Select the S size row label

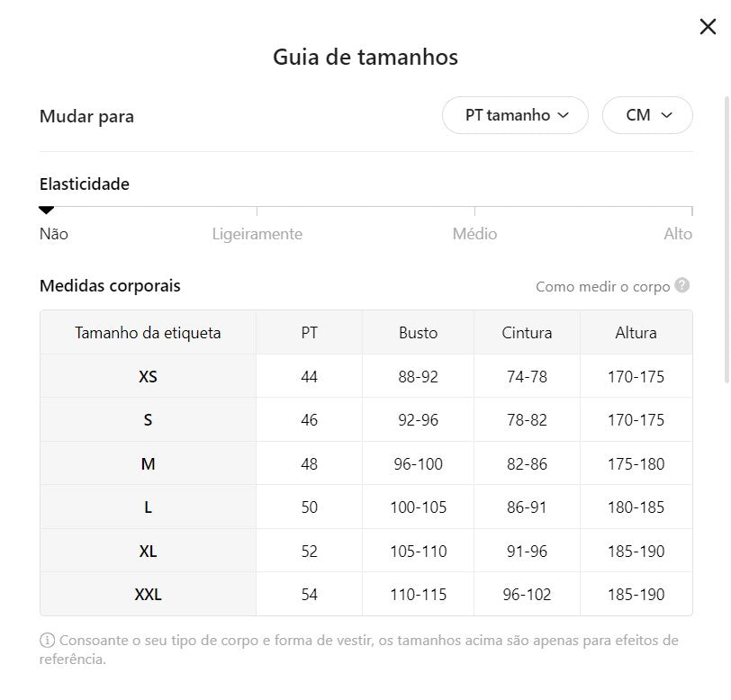coord(148,420)
